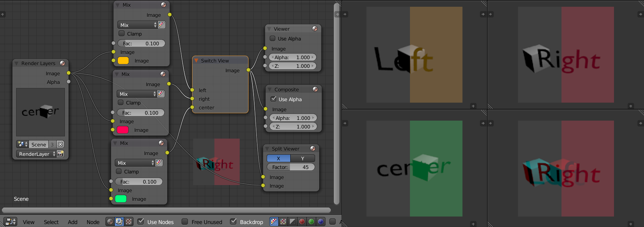Open blend type dropdown on orange Mix node
The height and width of the screenshot is (227, 644).
coord(138,25)
